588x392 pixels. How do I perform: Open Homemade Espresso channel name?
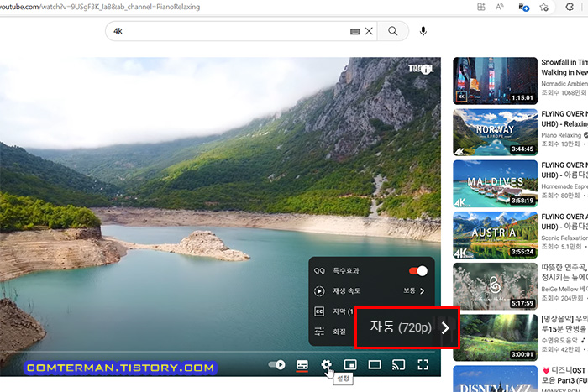[564, 186]
